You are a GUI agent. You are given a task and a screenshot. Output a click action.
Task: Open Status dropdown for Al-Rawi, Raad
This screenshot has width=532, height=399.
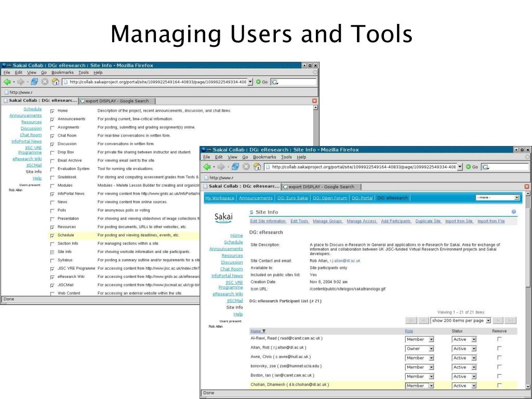click(464, 339)
